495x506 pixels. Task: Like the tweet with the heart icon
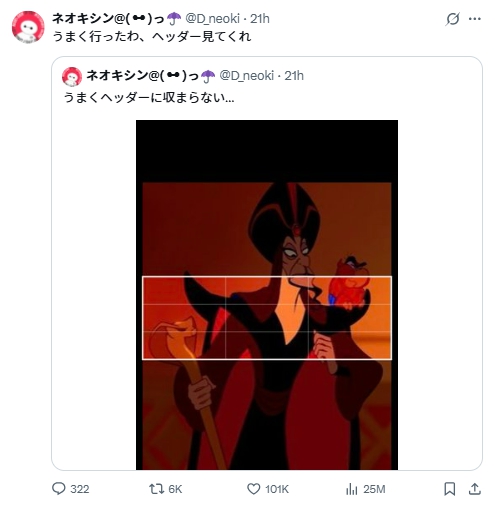253,489
